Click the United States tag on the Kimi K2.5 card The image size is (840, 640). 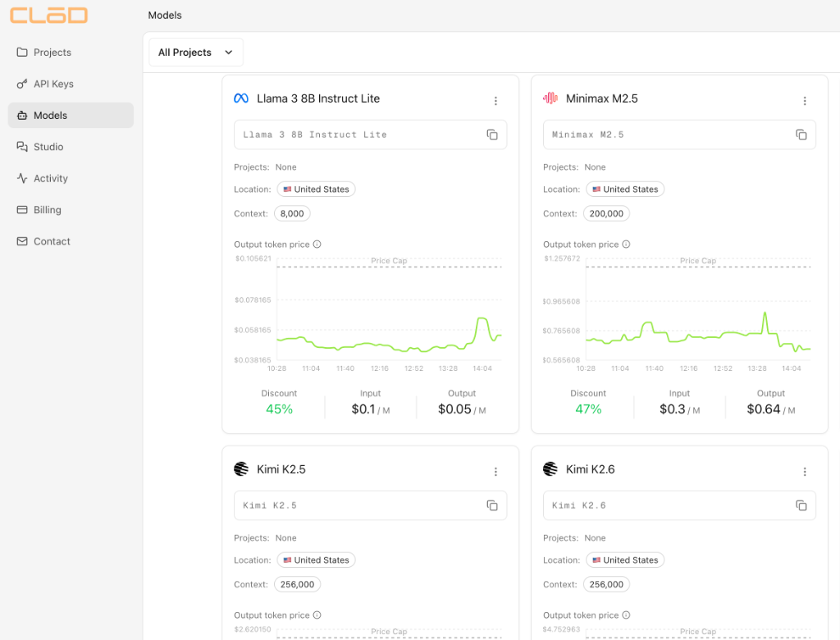[316, 560]
